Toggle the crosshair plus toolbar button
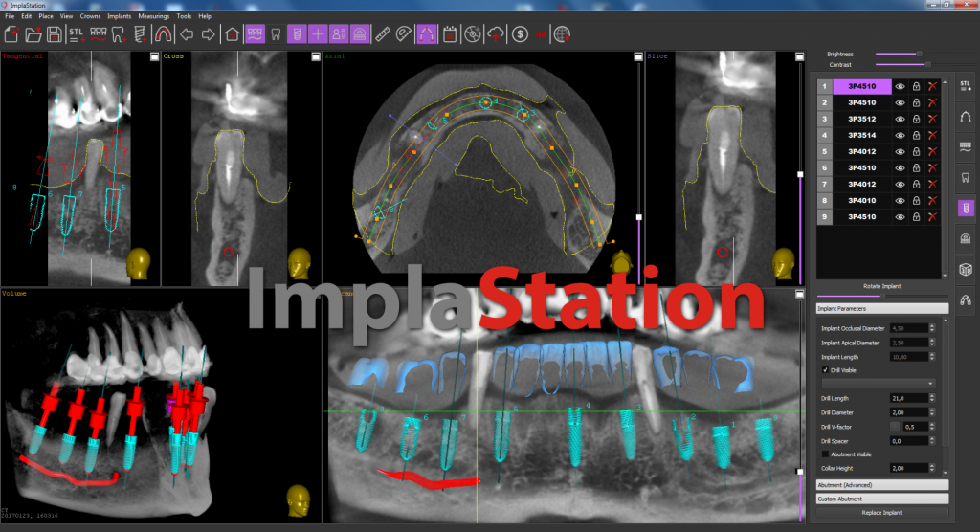The width and height of the screenshot is (980, 532). 318,34
